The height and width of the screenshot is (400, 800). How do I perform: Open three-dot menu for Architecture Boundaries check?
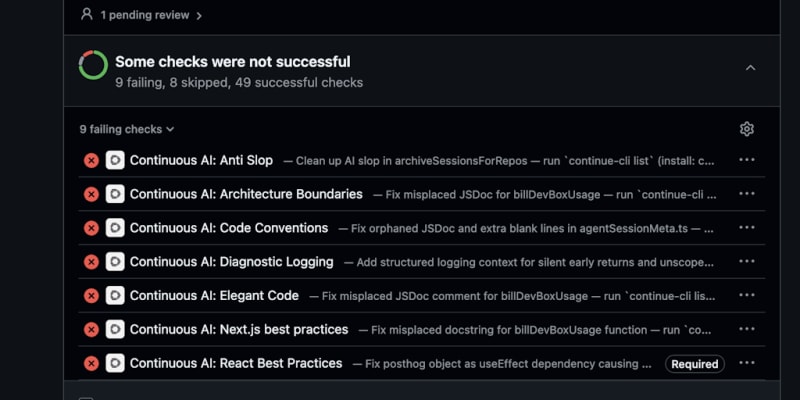point(746,194)
